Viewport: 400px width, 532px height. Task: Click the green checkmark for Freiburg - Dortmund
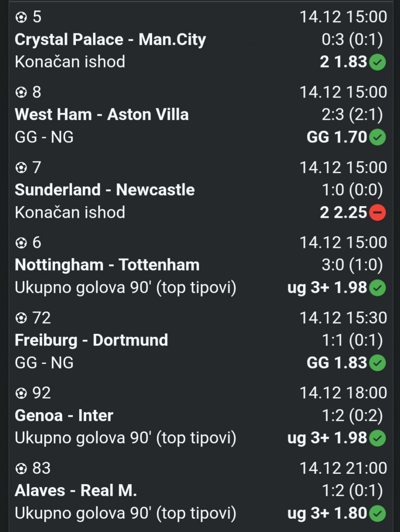[378, 363]
